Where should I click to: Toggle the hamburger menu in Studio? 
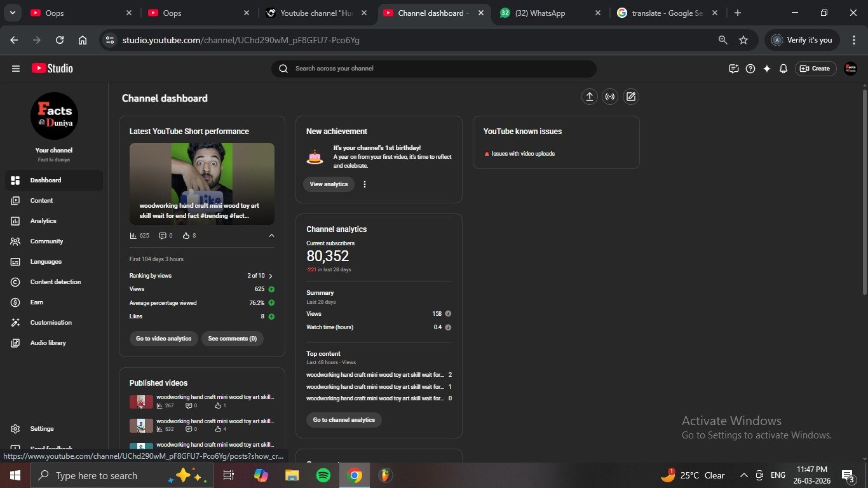(16, 69)
